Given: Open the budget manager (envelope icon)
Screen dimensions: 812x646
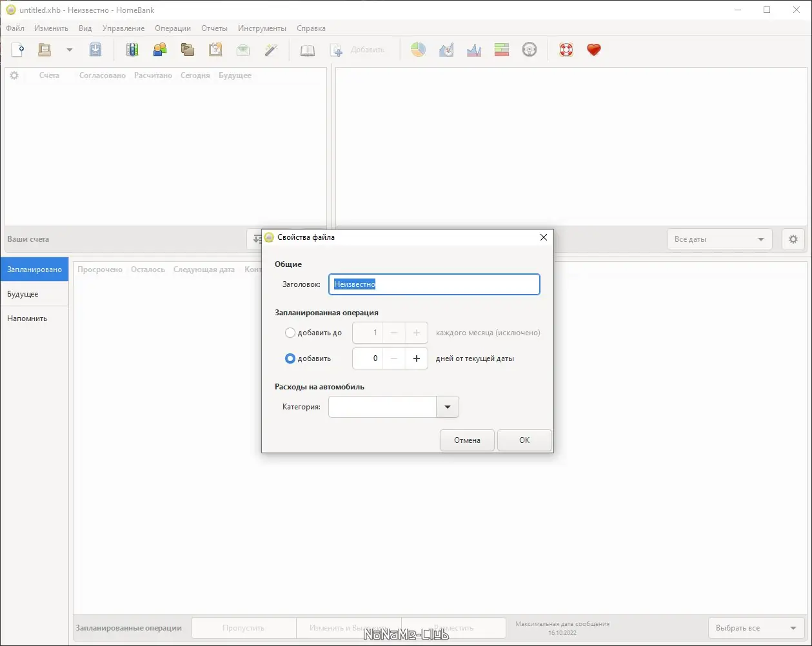Looking at the screenshot, I should pos(243,50).
